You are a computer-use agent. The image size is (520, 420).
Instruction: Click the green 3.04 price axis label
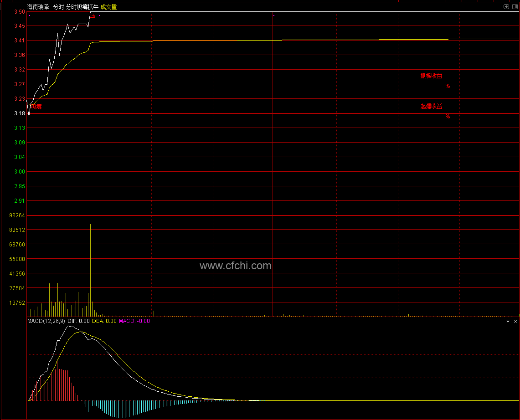(20, 157)
